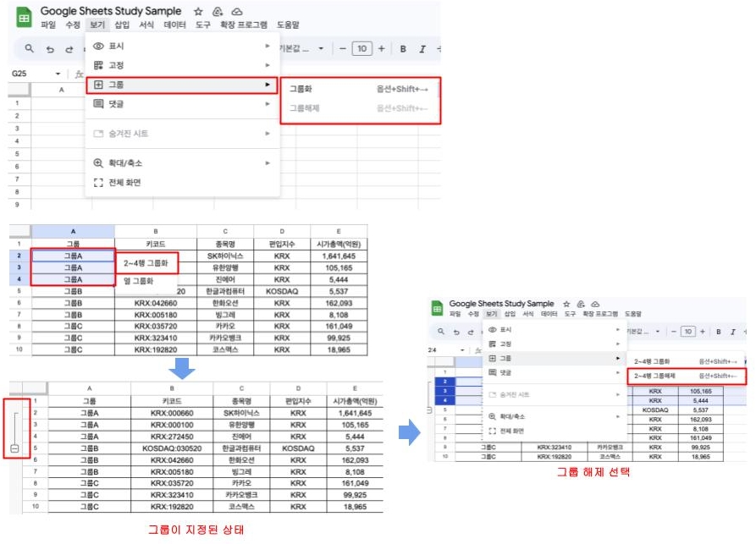Expand the 댓글 submenu in the top screenshot
The width and height of the screenshot is (756, 544).
pos(182,103)
